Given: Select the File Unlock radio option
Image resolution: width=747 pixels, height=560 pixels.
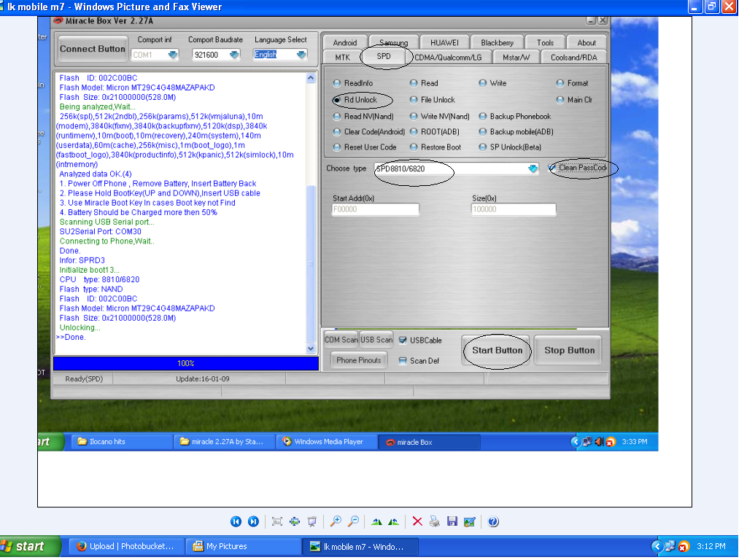Looking at the screenshot, I should tap(432, 100).
